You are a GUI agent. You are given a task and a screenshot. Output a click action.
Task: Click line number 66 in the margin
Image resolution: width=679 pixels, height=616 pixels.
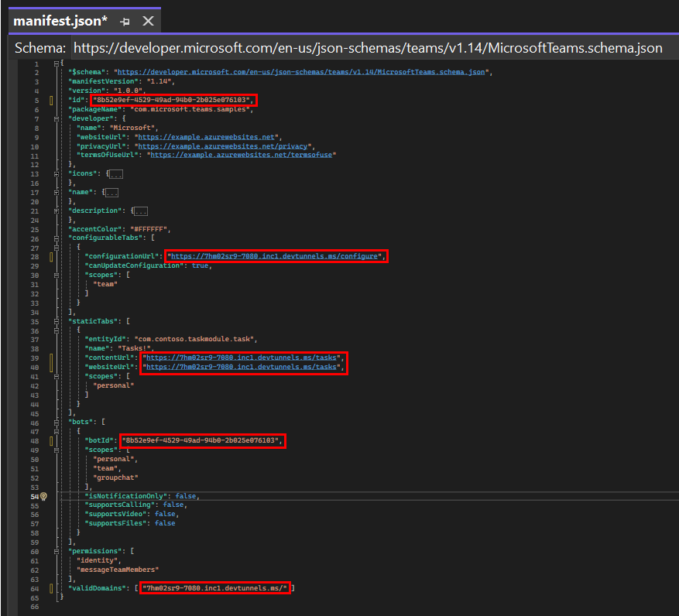(35, 607)
